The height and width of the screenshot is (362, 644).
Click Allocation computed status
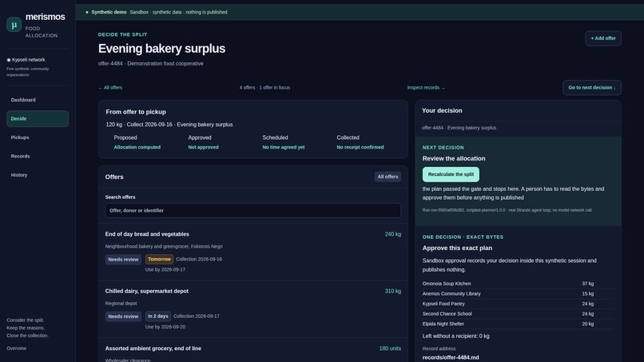[137, 147]
